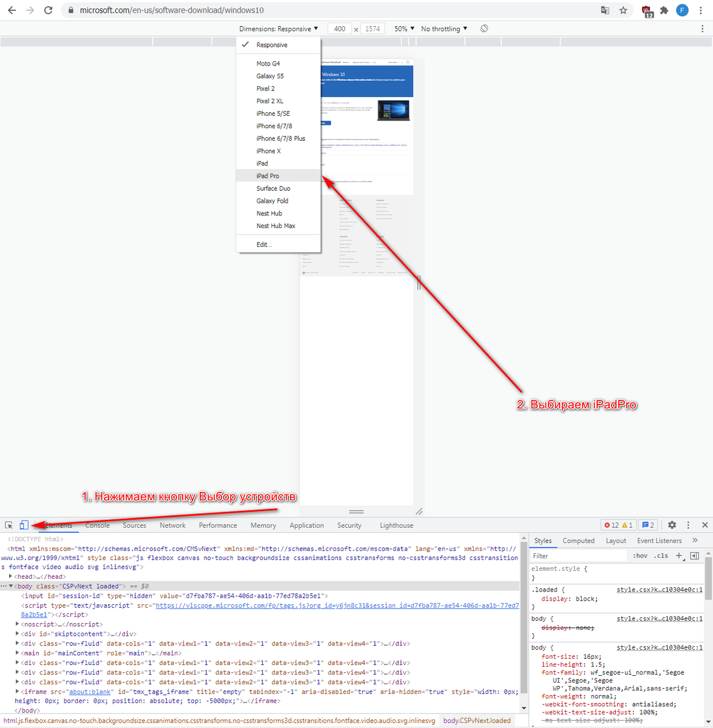The width and height of the screenshot is (713, 728).
Task: Expand the noscript element node
Action: point(17,624)
